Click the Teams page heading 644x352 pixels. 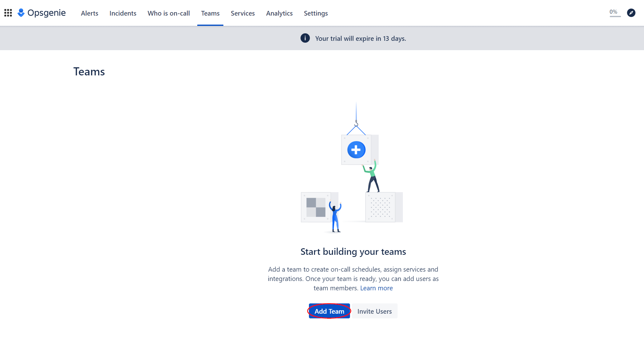89,72
